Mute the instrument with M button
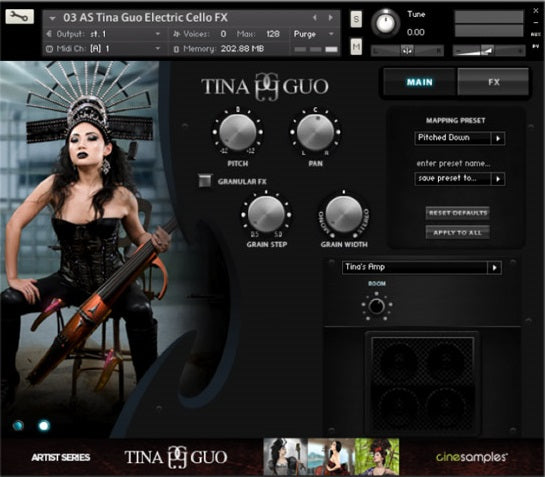 [x=356, y=46]
